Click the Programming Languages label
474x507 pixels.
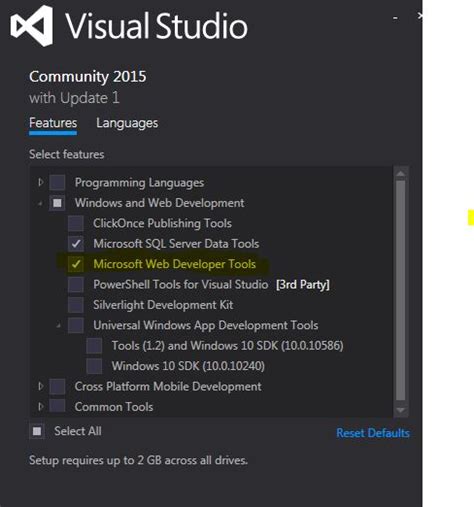point(139,182)
